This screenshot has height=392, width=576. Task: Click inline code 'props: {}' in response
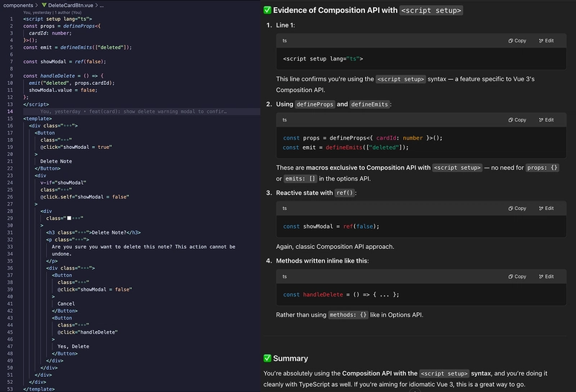coord(542,168)
